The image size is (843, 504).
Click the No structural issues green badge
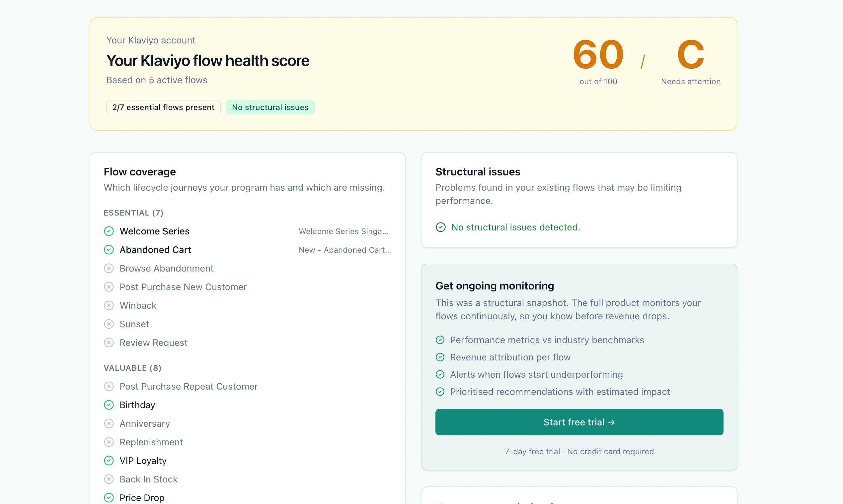click(270, 107)
